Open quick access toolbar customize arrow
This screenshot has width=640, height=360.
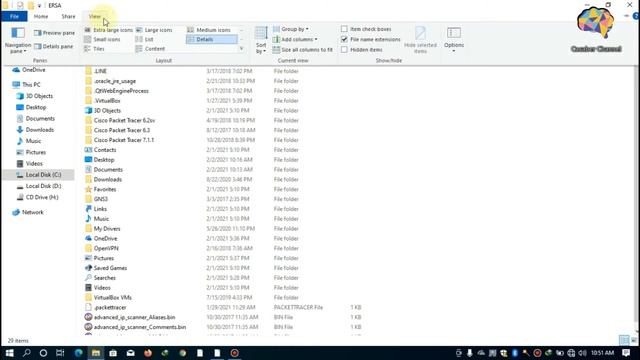point(40,6)
